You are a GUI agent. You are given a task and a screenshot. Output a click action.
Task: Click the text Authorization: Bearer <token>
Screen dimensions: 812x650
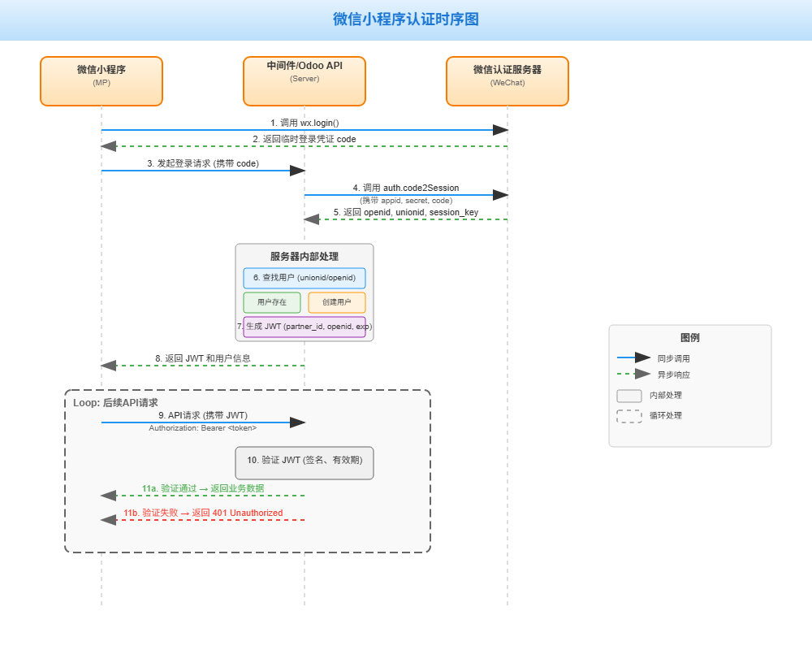pos(203,428)
